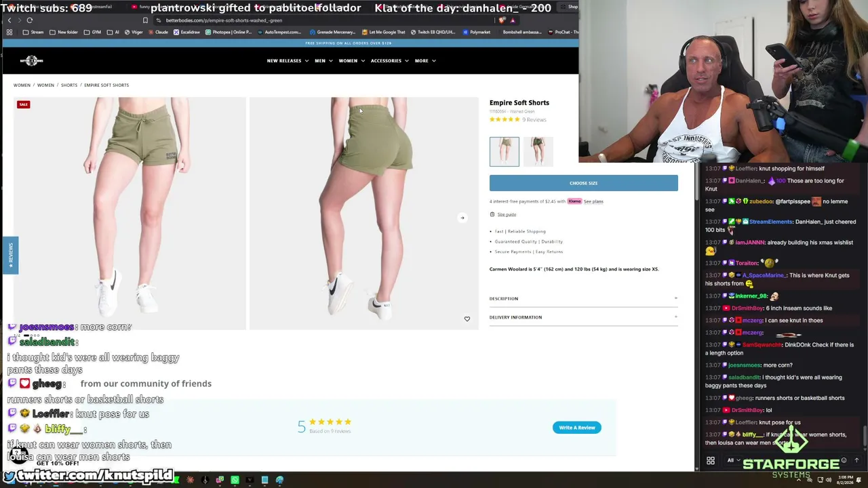Open the browser bookmarks apps grid icon
The height and width of the screenshot is (488, 868).
9,32
